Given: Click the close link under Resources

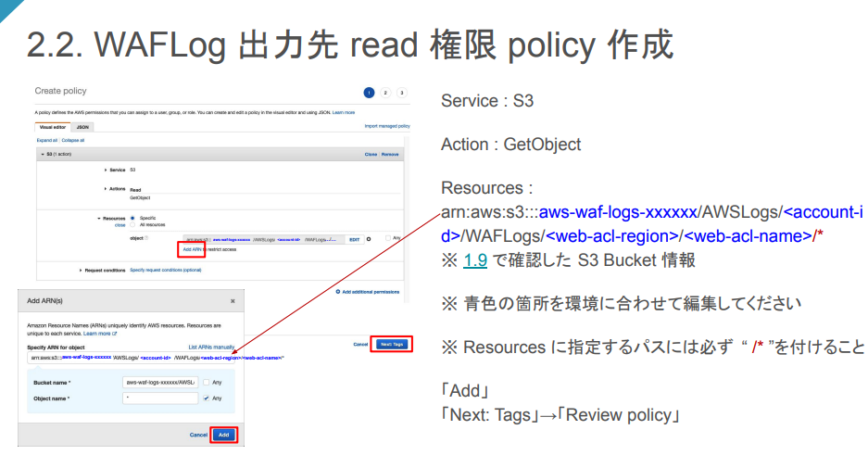Looking at the screenshot, I should pos(120,225).
